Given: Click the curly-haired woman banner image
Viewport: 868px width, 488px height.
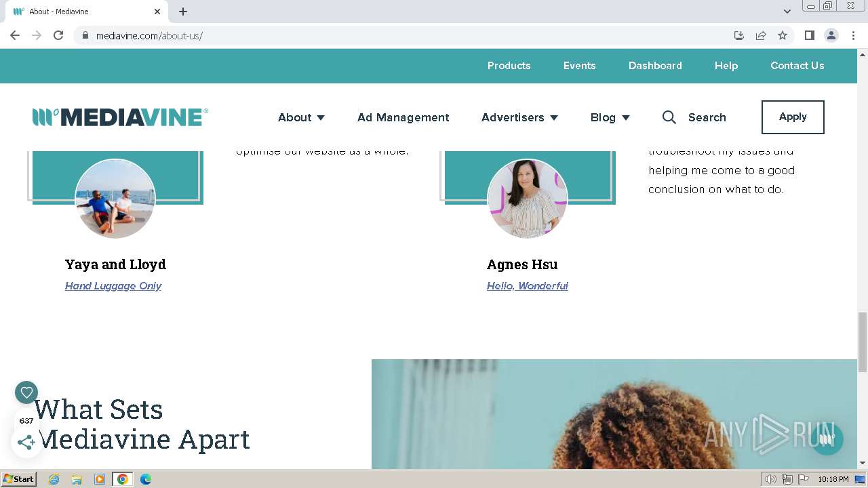Looking at the screenshot, I should [614, 414].
